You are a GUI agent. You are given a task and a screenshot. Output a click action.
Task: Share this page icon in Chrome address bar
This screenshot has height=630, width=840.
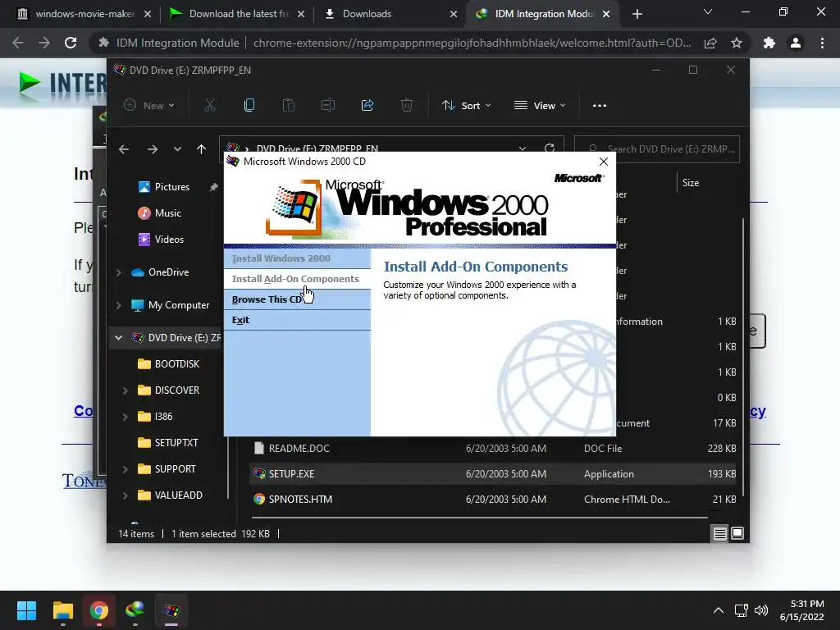[710, 43]
